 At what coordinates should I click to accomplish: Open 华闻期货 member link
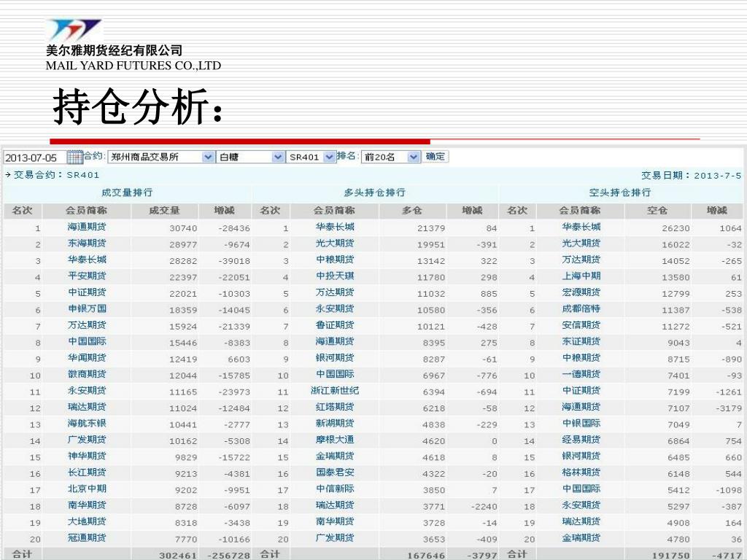[x=87, y=358]
